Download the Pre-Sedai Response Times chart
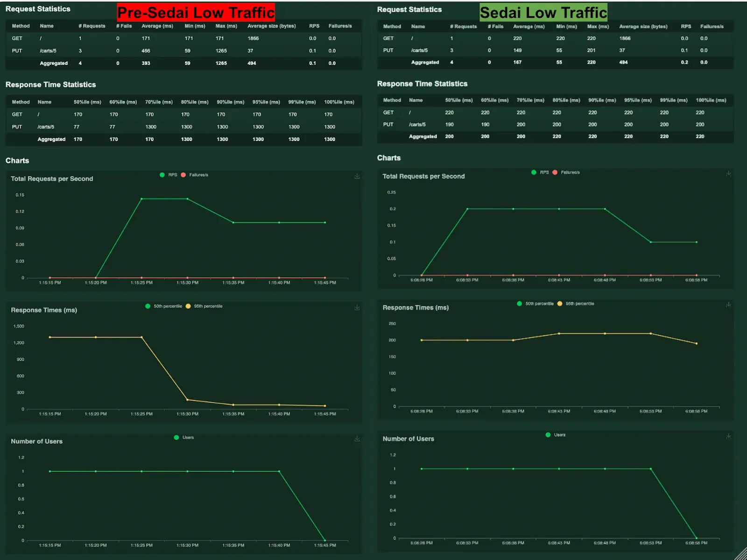The image size is (747, 560). point(357,308)
